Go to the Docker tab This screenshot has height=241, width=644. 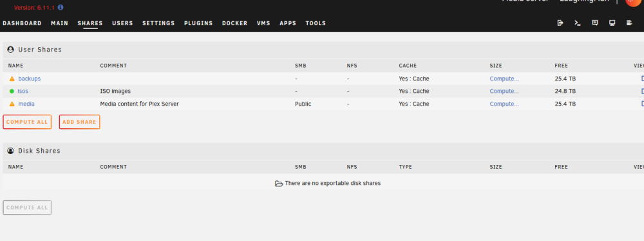tap(234, 23)
